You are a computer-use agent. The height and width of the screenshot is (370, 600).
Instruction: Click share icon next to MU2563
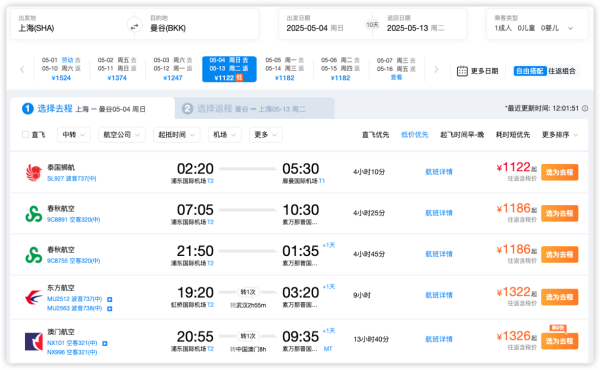pyautogui.click(x=109, y=308)
